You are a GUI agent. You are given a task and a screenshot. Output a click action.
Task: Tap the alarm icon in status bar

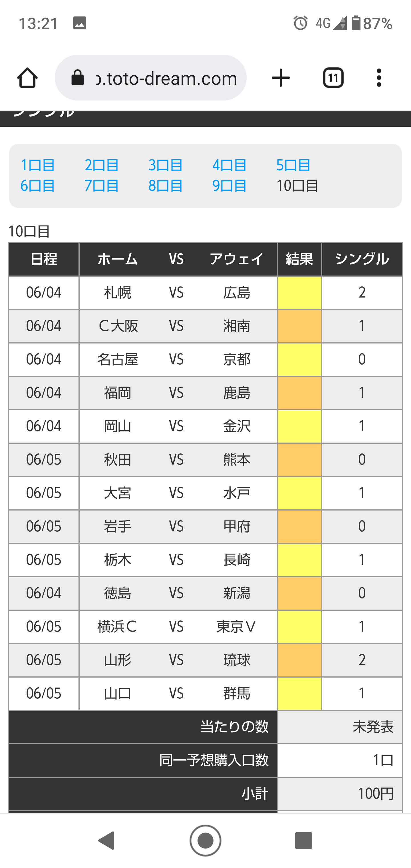pyautogui.click(x=300, y=23)
